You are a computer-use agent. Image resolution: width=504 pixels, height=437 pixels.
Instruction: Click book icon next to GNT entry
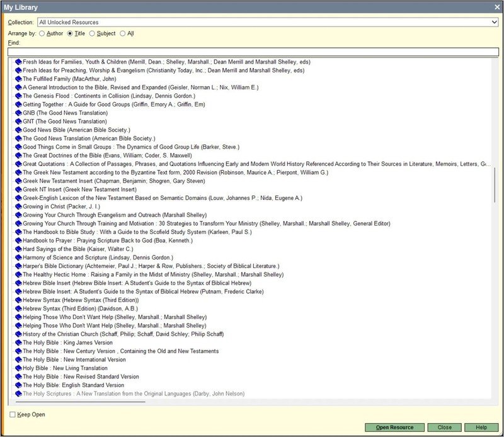(18, 121)
